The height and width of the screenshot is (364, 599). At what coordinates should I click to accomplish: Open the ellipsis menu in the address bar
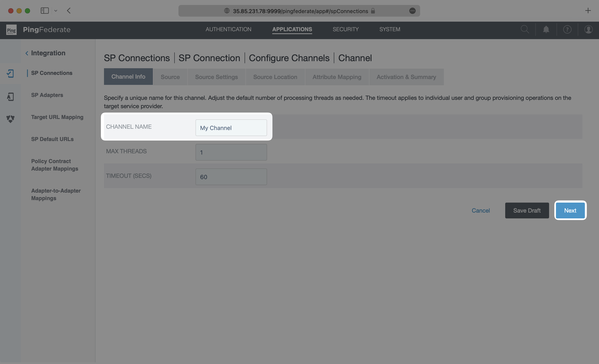pos(413,11)
